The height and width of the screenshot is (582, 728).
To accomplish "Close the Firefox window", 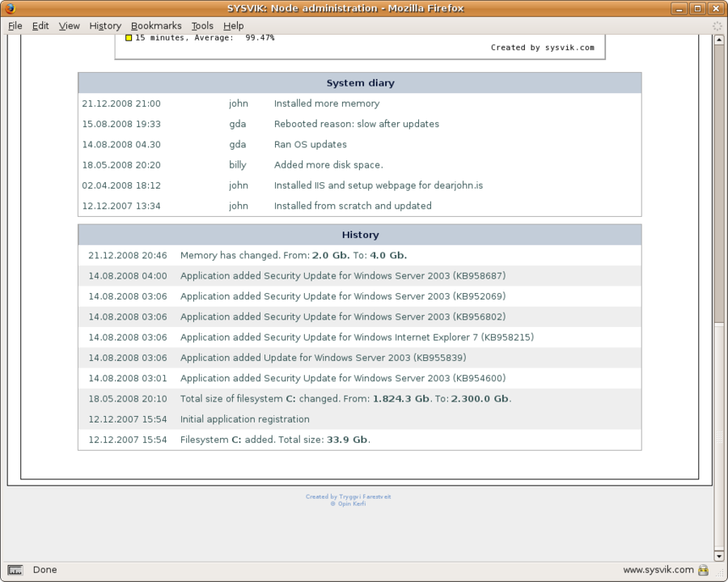I will coord(716,8).
